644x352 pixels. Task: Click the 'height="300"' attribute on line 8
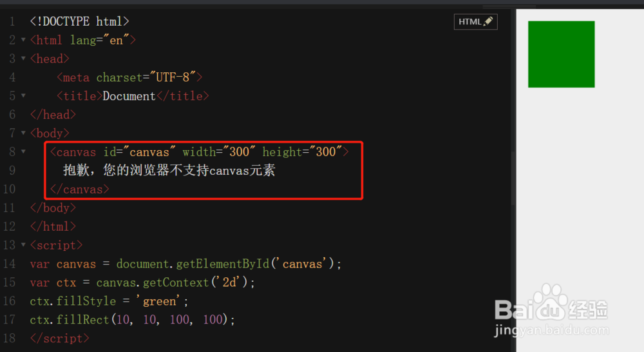(x=302, y=152)
